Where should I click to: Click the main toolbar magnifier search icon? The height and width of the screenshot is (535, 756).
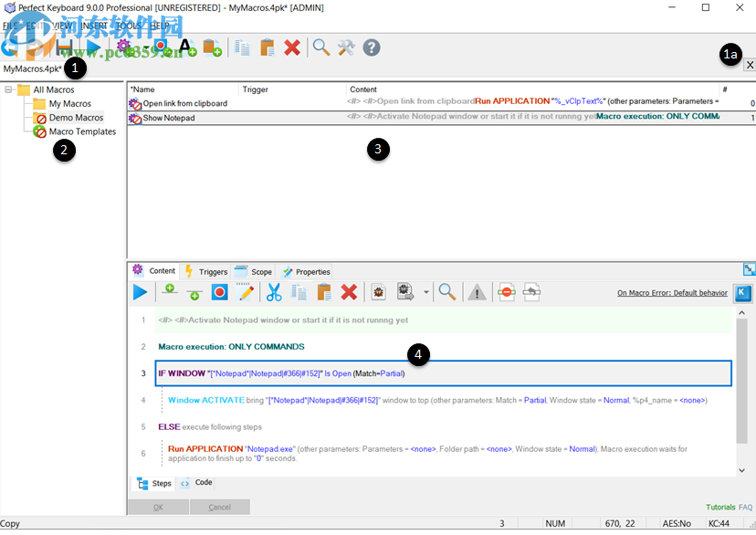coord(321,47)
